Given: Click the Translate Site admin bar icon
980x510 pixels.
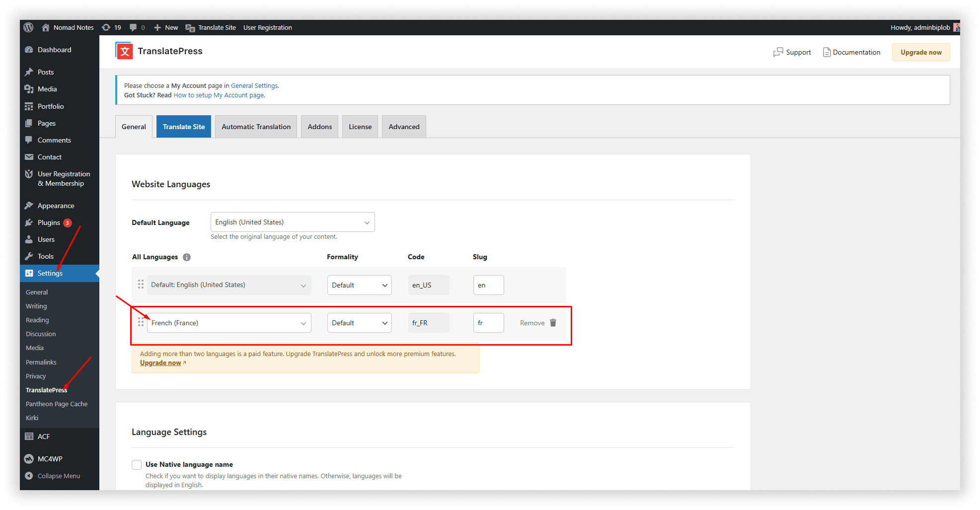Looking at the screenshot, I should 190,28.
